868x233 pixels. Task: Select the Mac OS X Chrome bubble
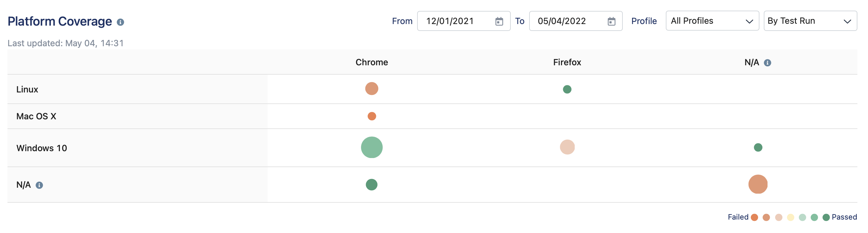tap(371, 116)
